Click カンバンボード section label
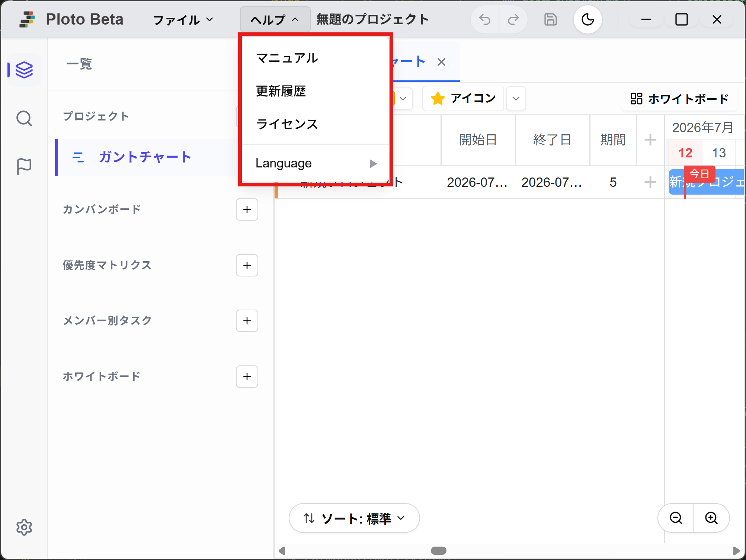The height and width of the screenshot is (560, 746). (102, 209)
